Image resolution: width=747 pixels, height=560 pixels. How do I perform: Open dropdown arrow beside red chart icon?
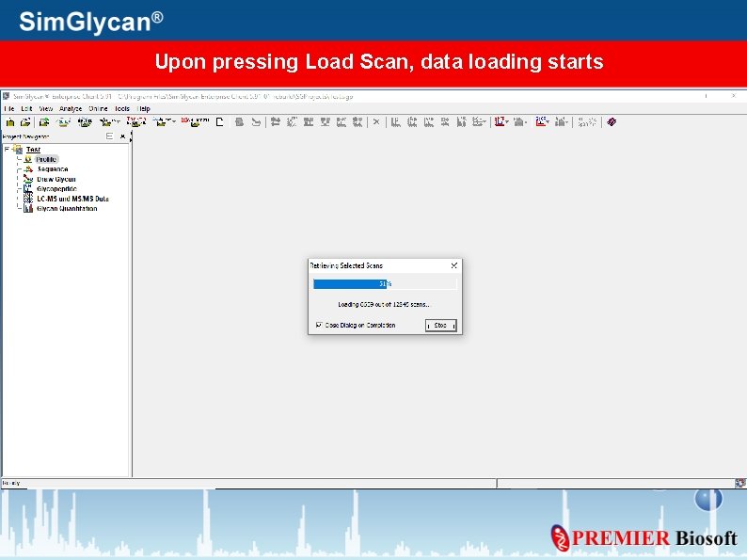[x=507, y=122]
